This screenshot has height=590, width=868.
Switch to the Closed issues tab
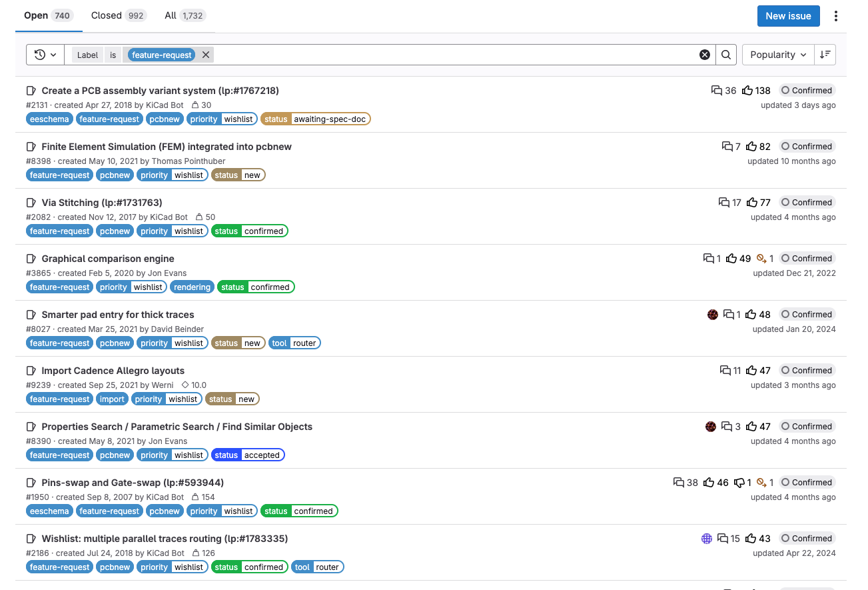click(119, 15)
